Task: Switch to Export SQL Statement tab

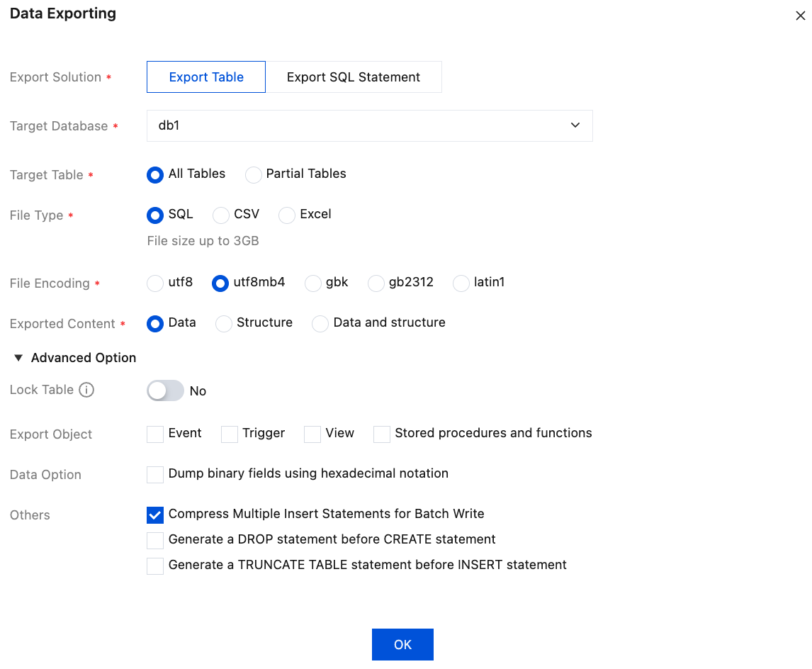Action: coord(353,77)
